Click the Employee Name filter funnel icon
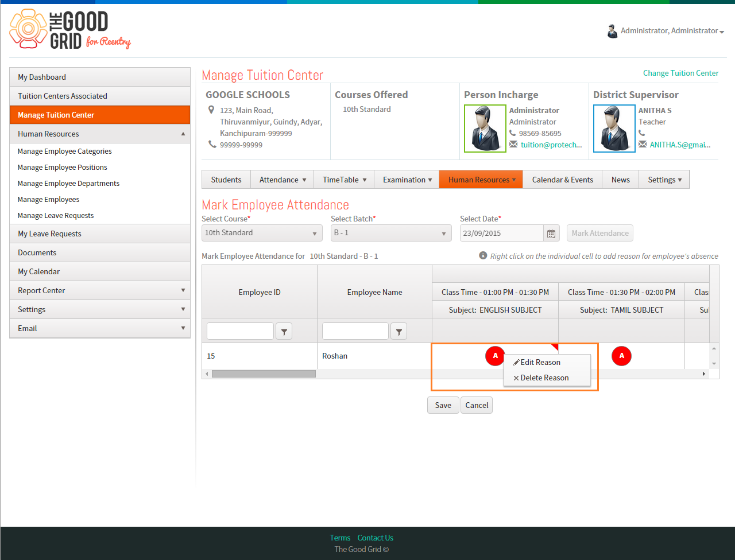This screenshot has width=735, height=560. pyautogui.click(x=399, y=331)
